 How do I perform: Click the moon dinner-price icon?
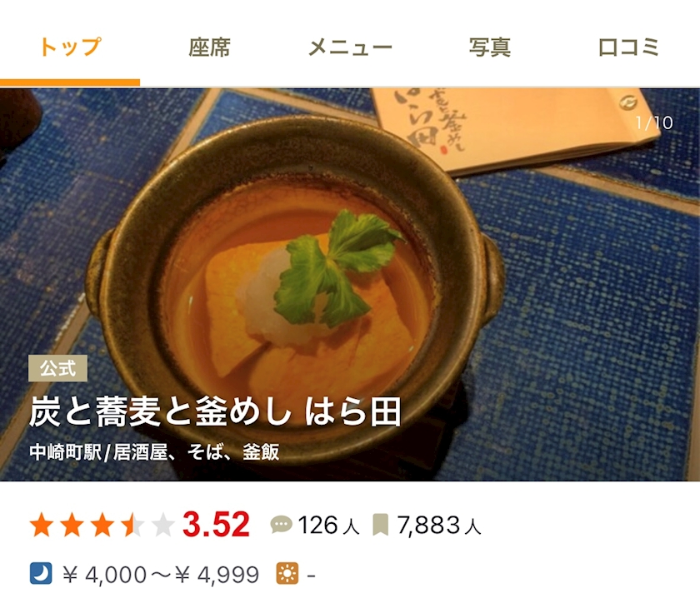pyautogui.click(x=41, y=573)
